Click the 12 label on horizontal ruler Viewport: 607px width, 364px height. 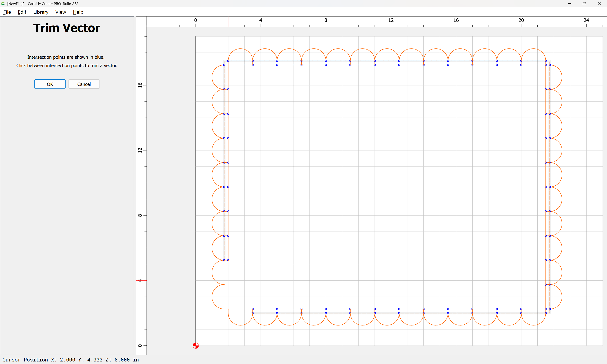click(x=391, y=20)
